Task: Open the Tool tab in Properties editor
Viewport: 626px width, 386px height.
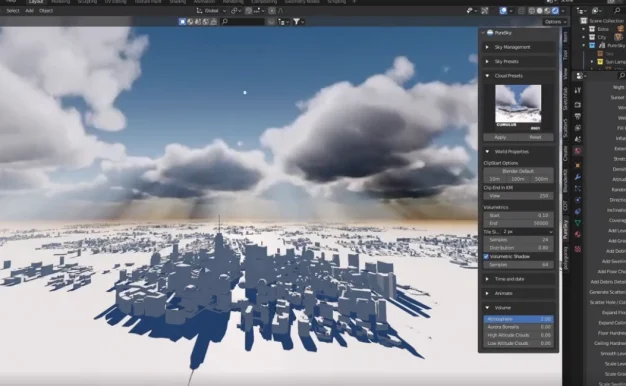Action: click(x=578, y=90)
